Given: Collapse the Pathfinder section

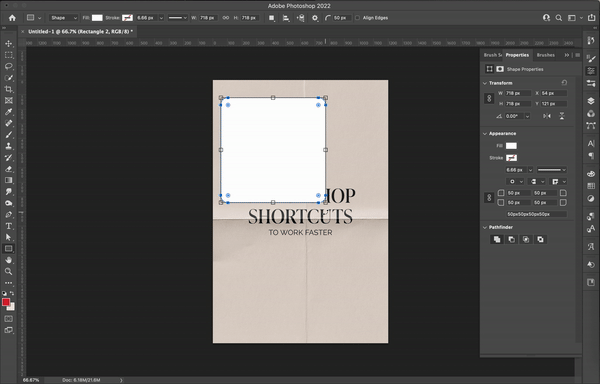Looking at the screenshot, I should point(485,227).
